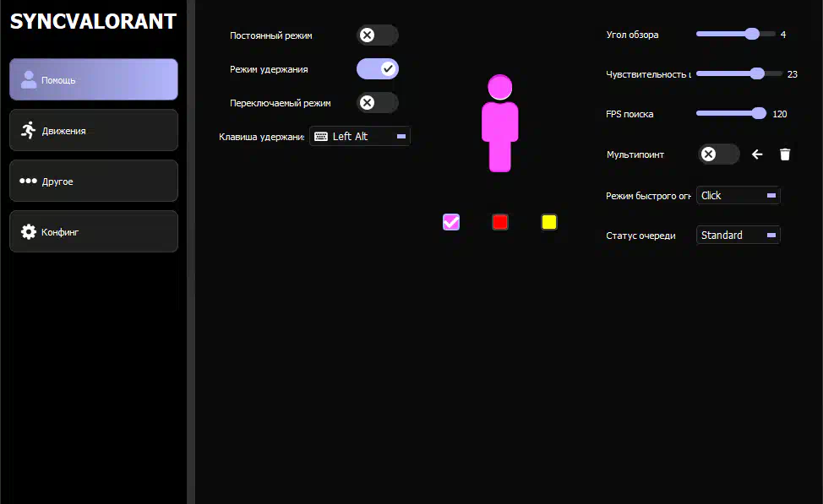Open the Left Alt key dropdown
Viewport: 823px width, 504px height.
click(x=361, y=136)
